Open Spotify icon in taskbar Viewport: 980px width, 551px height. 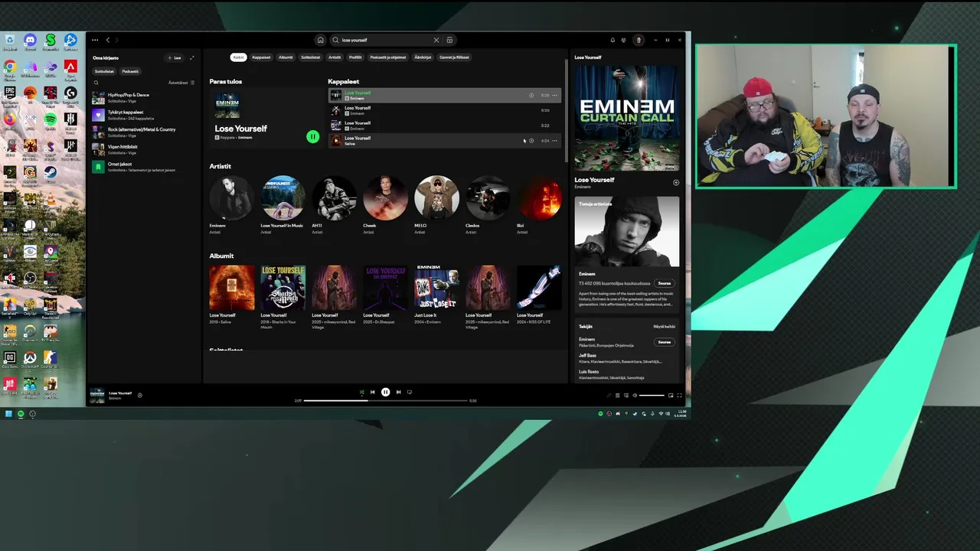[x=21, y=414]
